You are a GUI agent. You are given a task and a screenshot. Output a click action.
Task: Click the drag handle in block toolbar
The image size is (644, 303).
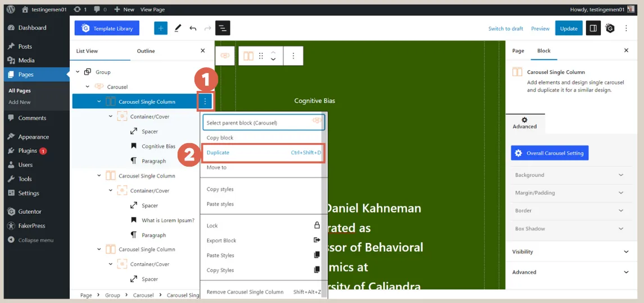pos(261,56)
